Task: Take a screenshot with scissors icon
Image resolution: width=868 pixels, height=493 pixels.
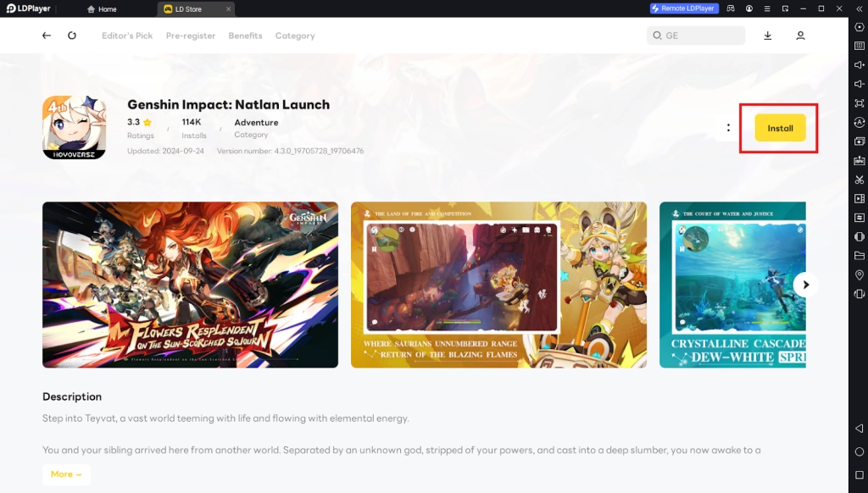Action: point(860,180)
